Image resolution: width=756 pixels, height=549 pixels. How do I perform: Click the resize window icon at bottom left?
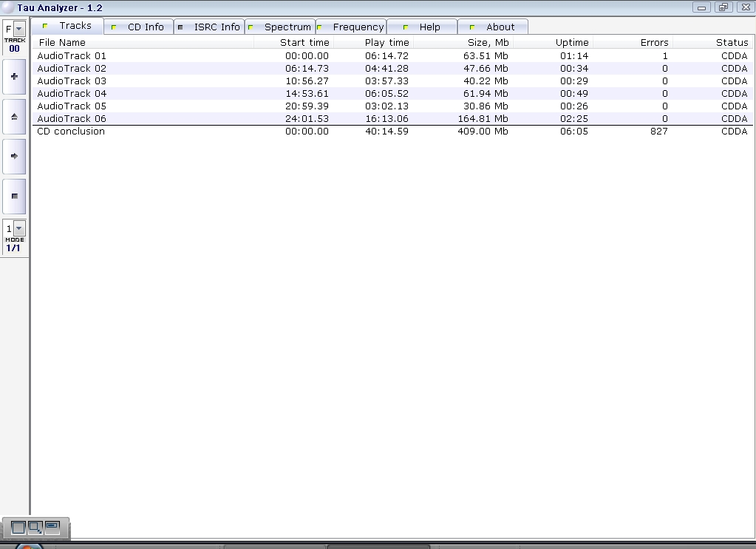click(35, 528)
